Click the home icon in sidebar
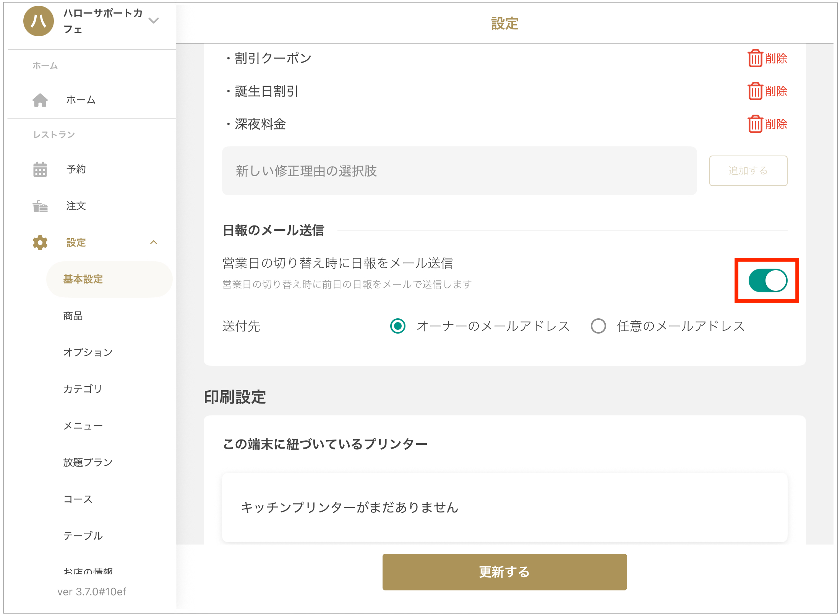Screen dimensions: 840x616 click(40, 100)
